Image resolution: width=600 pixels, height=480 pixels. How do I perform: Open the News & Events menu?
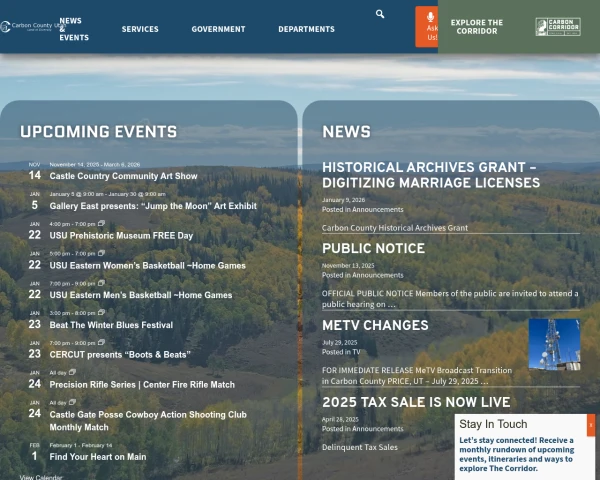(x=73, y=29)
